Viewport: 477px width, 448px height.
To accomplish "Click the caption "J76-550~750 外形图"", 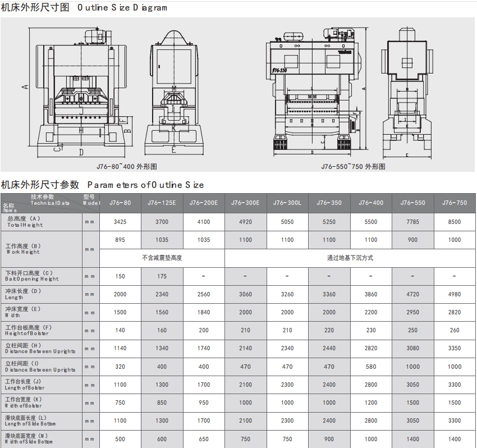I will (353, 167).
